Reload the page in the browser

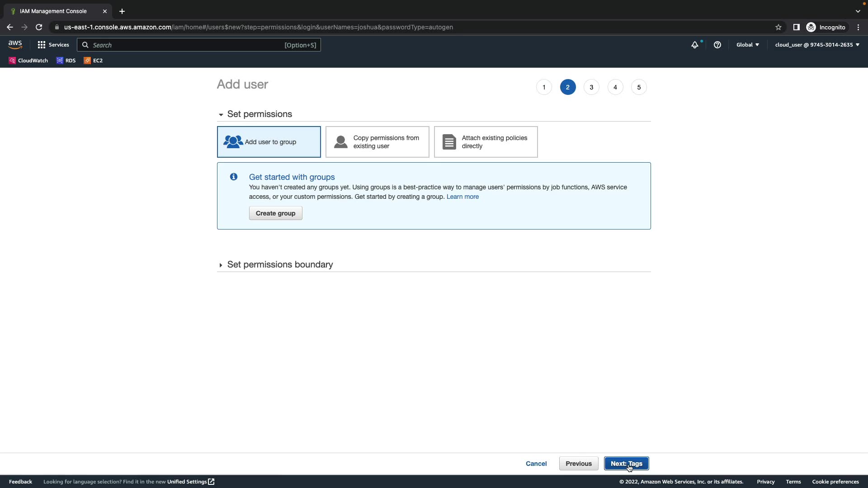39,27
